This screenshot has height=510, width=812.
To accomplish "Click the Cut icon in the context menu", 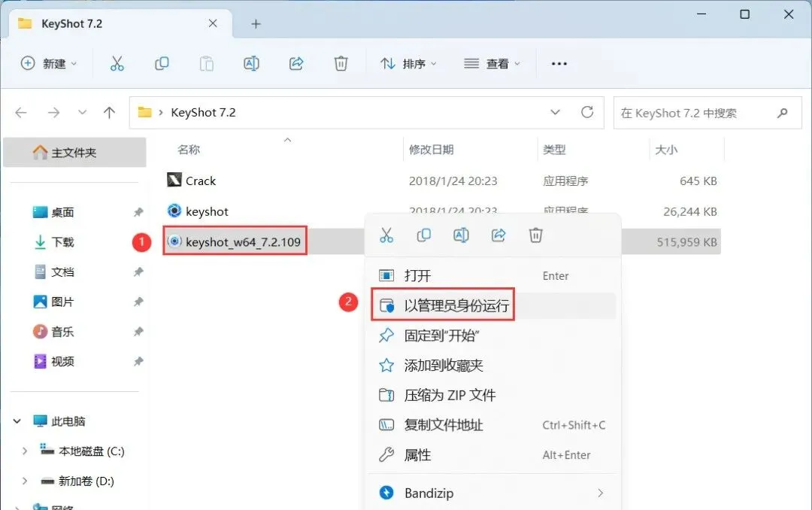I will coord(386,235).
